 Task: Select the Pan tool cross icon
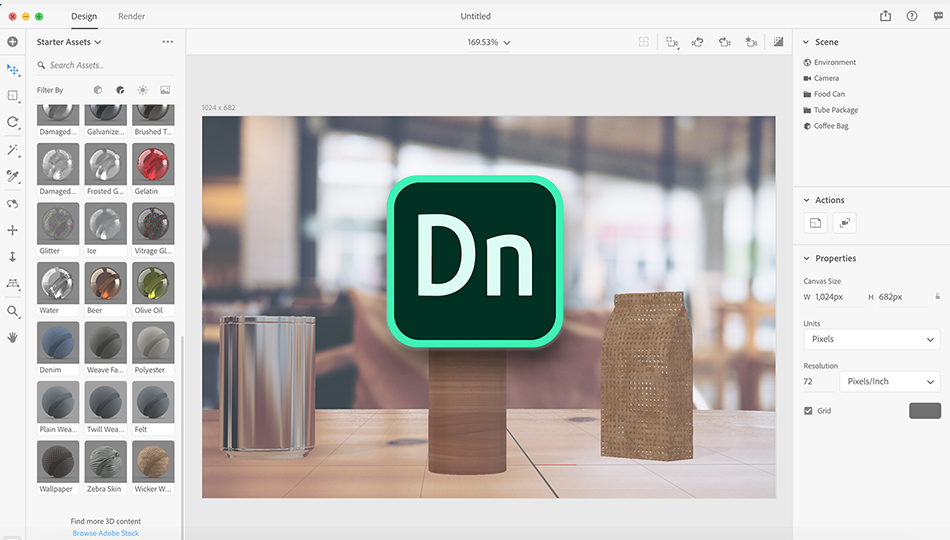(x=13, y=230)
